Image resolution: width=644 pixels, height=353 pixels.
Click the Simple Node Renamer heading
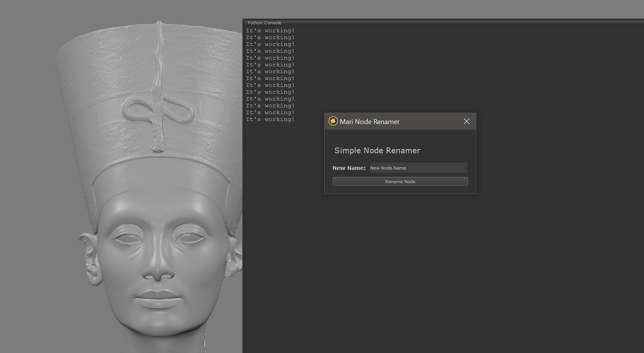(377, 150)
